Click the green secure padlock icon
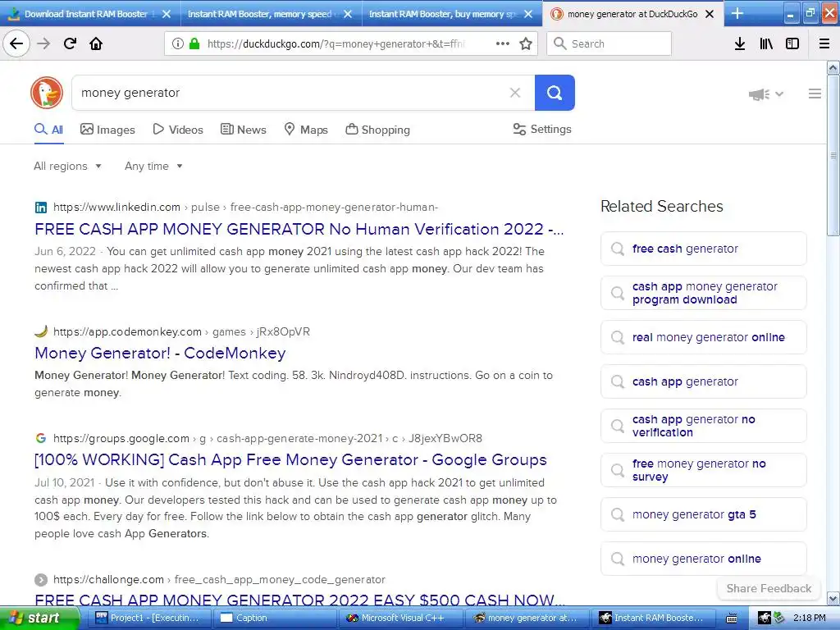The image size is (840, 630). 194,43
